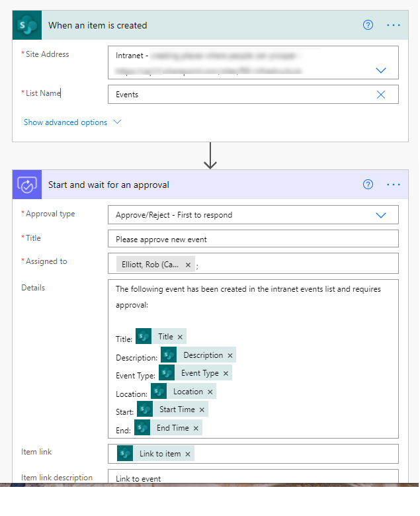Click the arrow connector between steps
420x516 pixels.
tap(210, 155)
